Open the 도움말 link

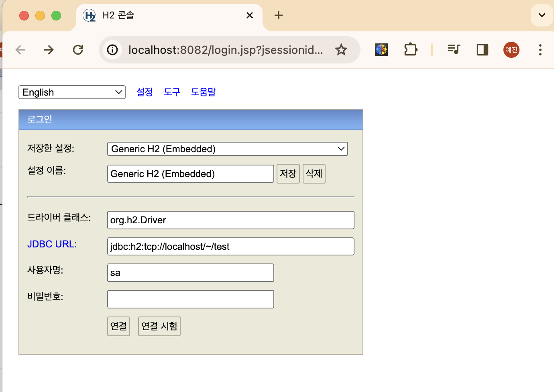[x=204, y=92]
